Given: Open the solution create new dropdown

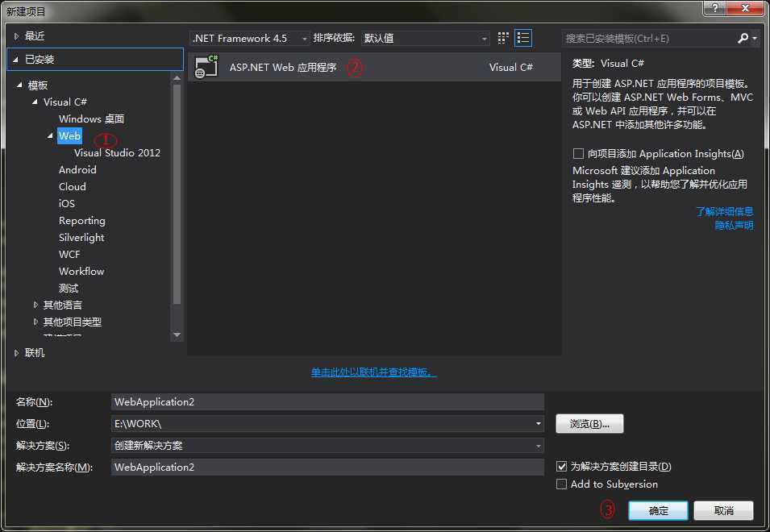Looking at the screenshot, I should (x=539, y=446).
